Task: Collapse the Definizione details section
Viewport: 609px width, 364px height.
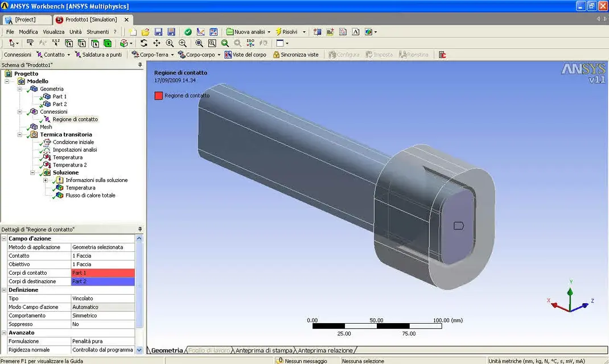Action: [x=4, y=290]
